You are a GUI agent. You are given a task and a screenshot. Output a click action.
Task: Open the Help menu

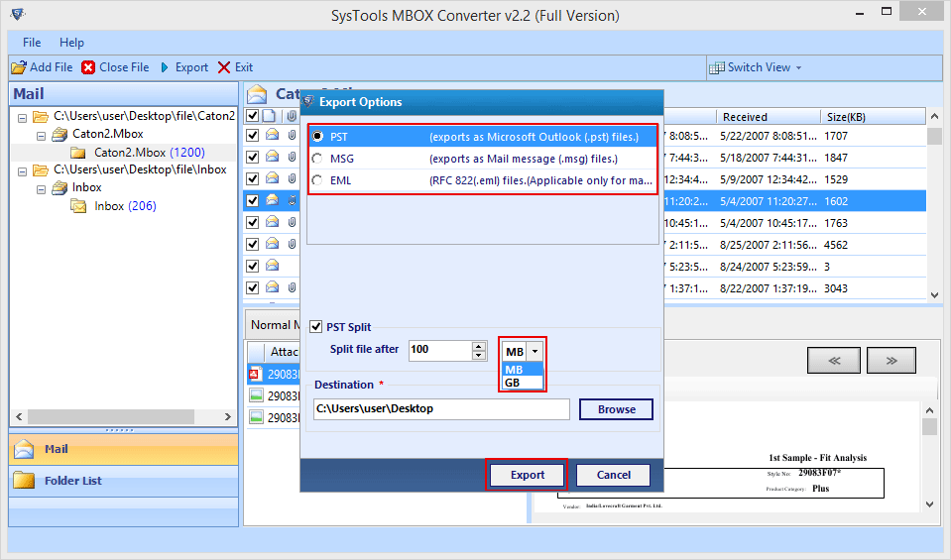[x=71, y=43]
